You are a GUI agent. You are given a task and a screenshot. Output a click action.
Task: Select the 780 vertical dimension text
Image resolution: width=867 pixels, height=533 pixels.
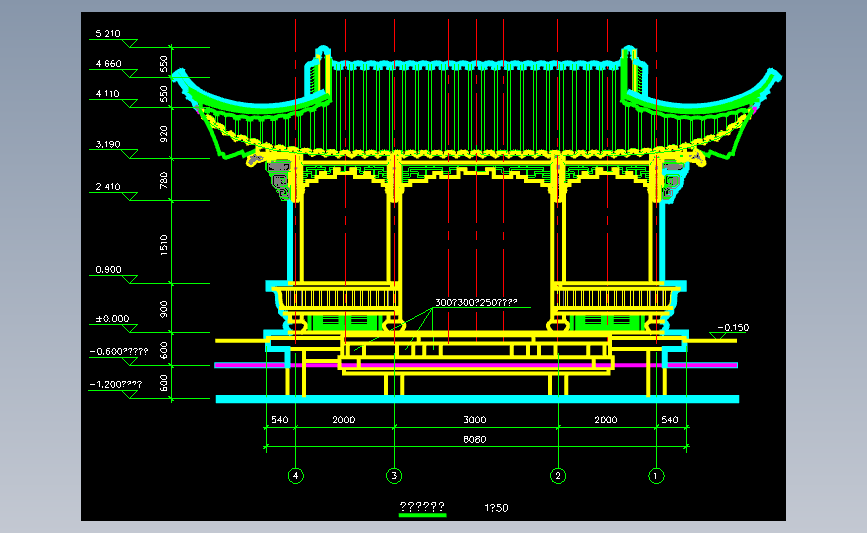(x=164, y=180)
